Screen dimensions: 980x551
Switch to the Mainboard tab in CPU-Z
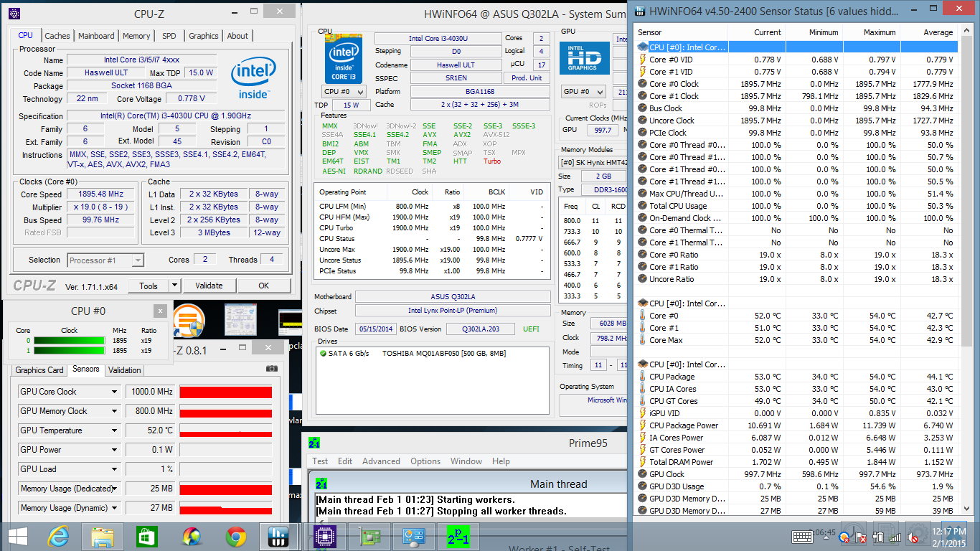click(96, 36)
